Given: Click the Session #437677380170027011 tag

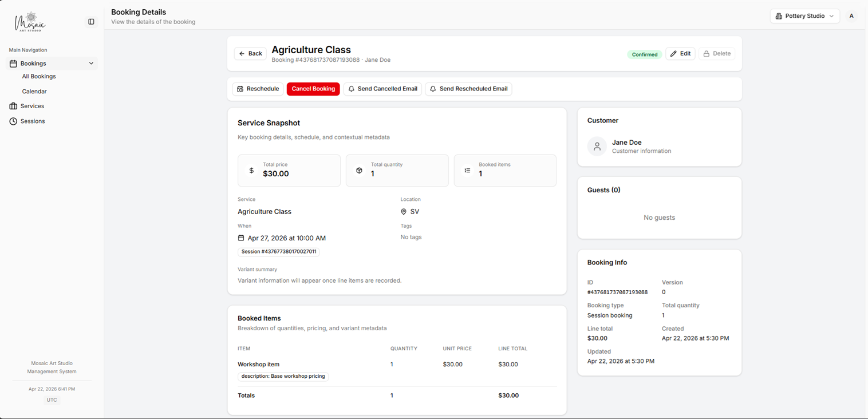Looking at the screenshot, I should 279,252.
